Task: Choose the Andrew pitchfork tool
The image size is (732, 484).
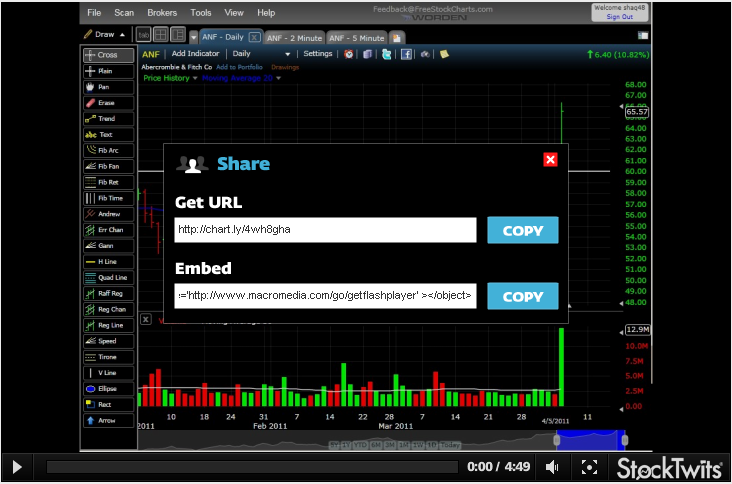Action: pos(109,214)
